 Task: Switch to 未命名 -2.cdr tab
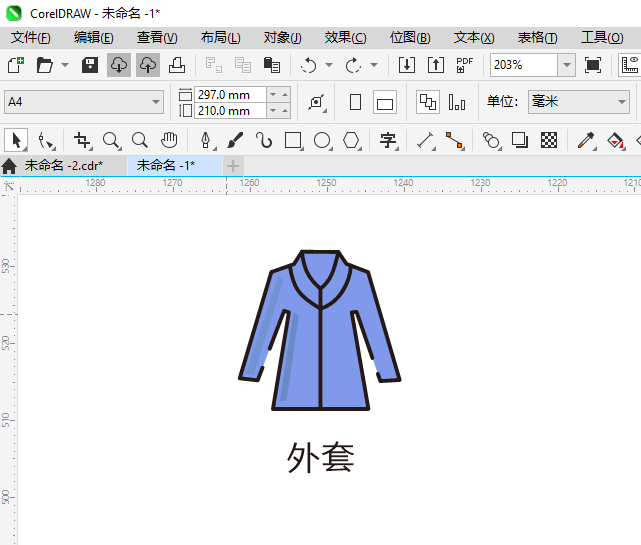(x=64, y=166)
